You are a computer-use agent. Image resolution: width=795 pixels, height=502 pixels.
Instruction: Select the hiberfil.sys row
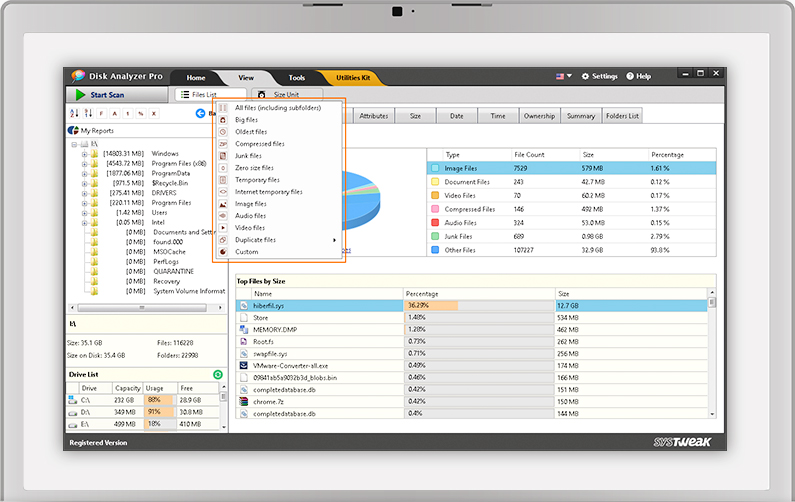pos(472,306)
